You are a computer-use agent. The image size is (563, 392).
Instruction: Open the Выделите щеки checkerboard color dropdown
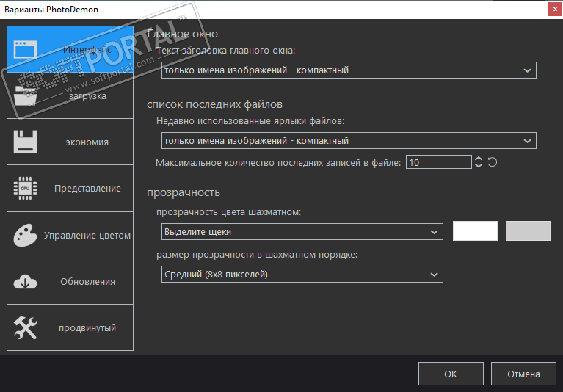tap(302, 231)
